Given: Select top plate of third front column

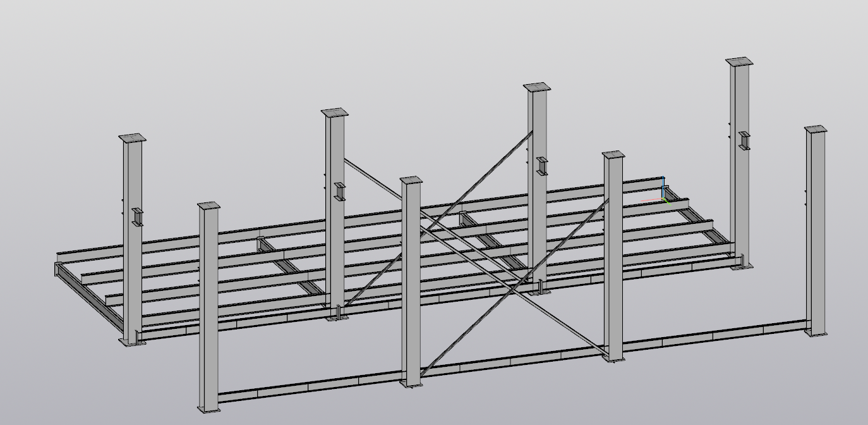Looking at the screenshot, I should (x=613, y=154).
